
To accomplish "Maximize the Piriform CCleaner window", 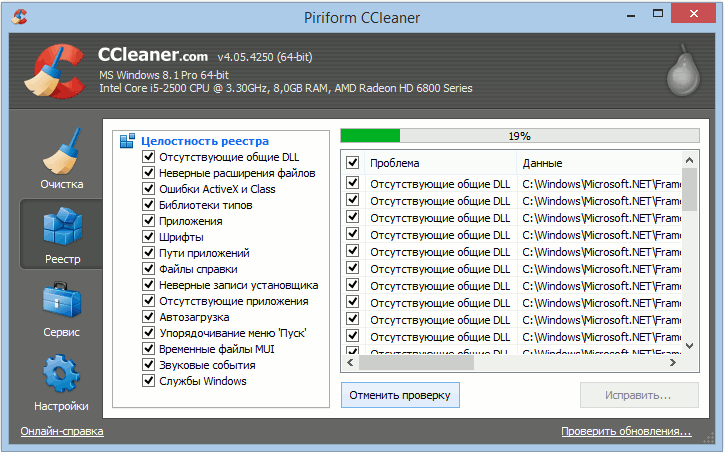I will [658, 15].
